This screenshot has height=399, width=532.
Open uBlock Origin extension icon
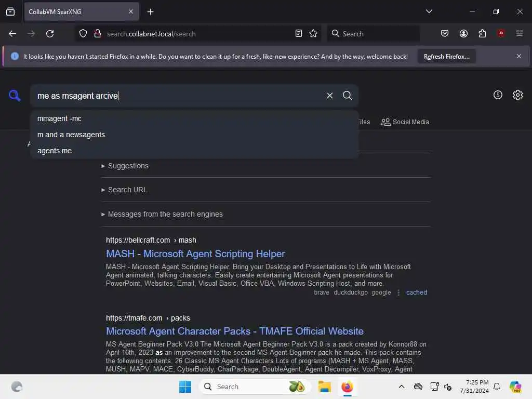coord(501,33)
